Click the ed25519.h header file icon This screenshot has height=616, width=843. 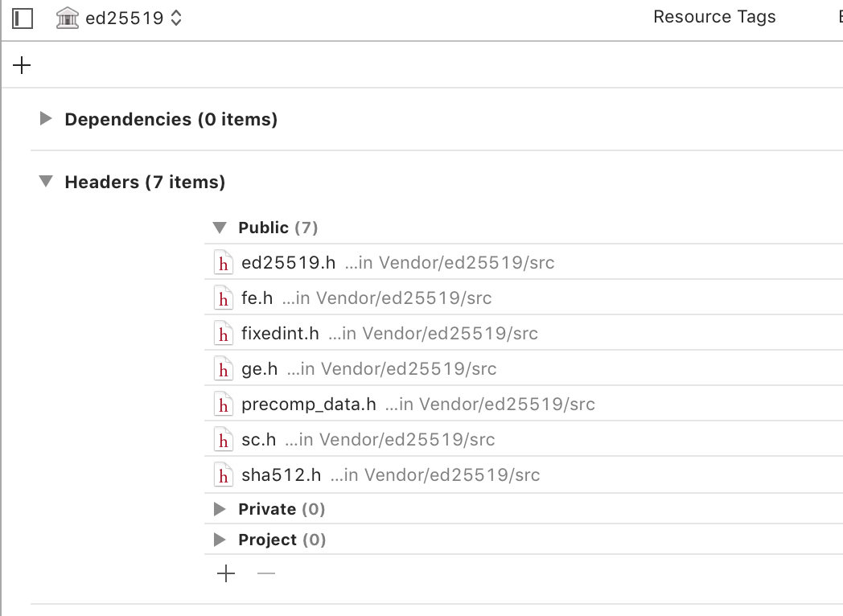pos(224,263)
